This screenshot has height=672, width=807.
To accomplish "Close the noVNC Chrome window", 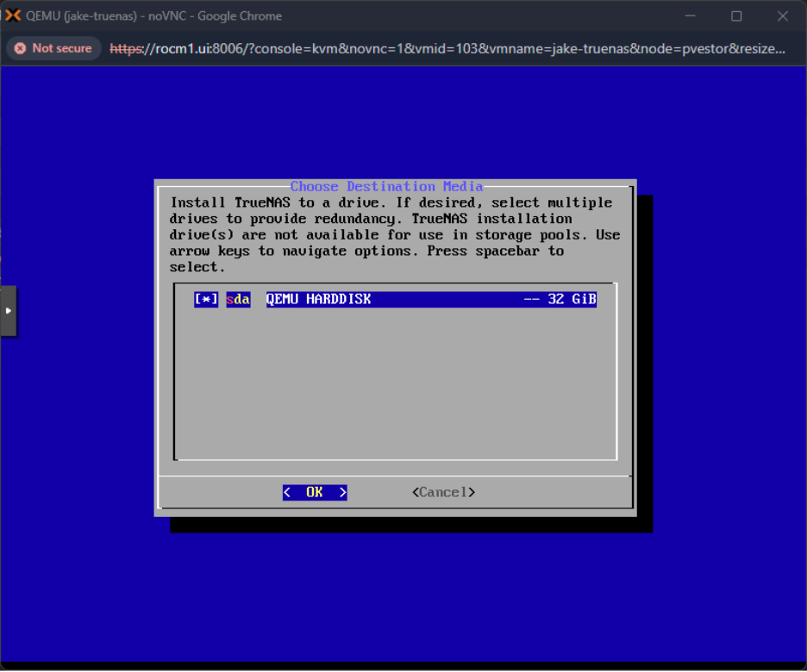I will pos(783,16).
